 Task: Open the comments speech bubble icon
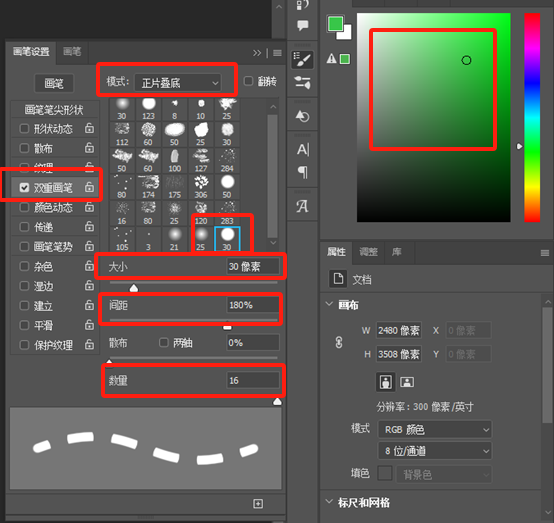[302, 25]
